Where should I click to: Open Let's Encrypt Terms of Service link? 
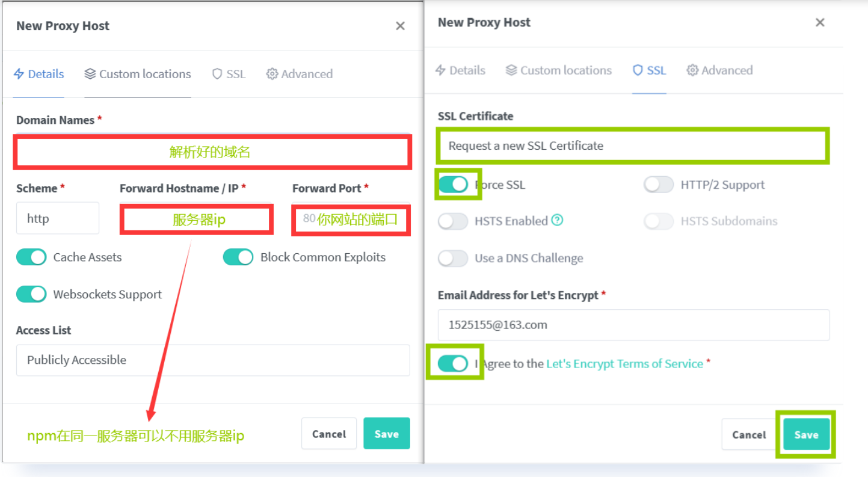tap(624, 363)
